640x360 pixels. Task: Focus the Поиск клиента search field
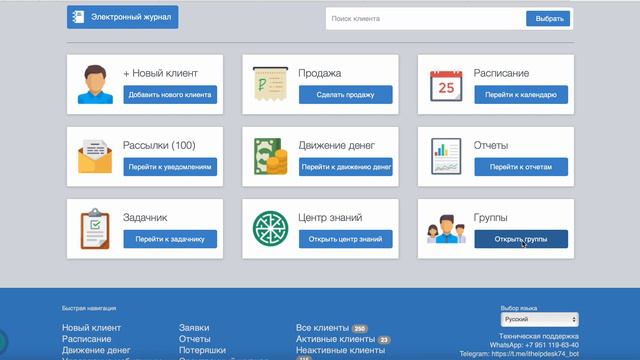[425, 19]
